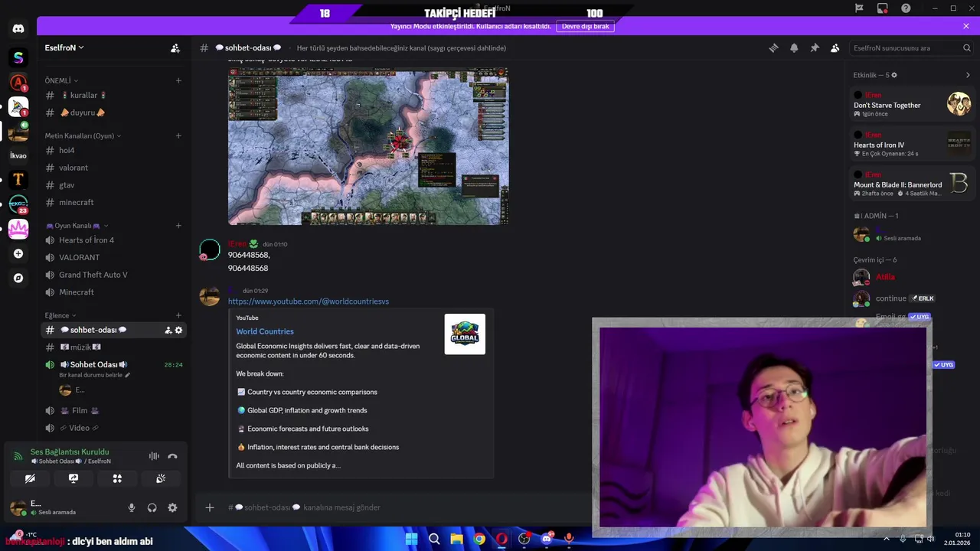Add channel to Metin Kanalları category
The height and width of the screenshot is (551, 980).
coord(178,135)
